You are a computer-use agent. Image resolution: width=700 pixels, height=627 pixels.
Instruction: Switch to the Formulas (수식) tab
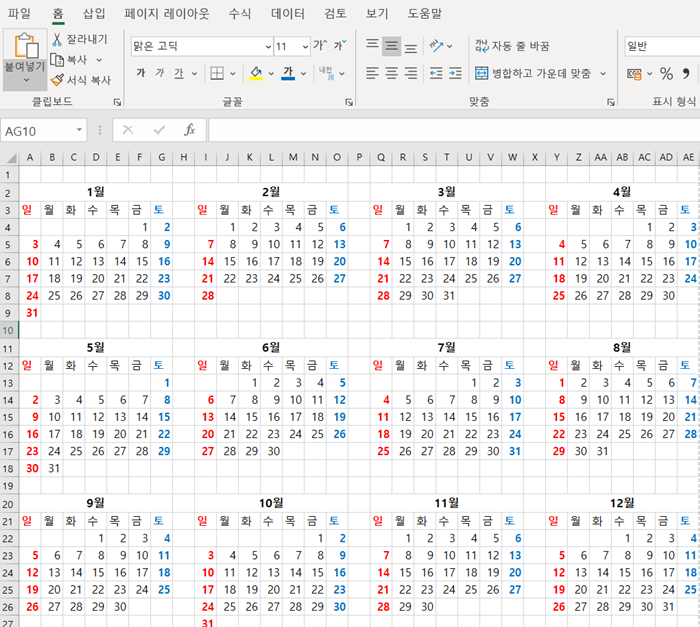point(240,13)
